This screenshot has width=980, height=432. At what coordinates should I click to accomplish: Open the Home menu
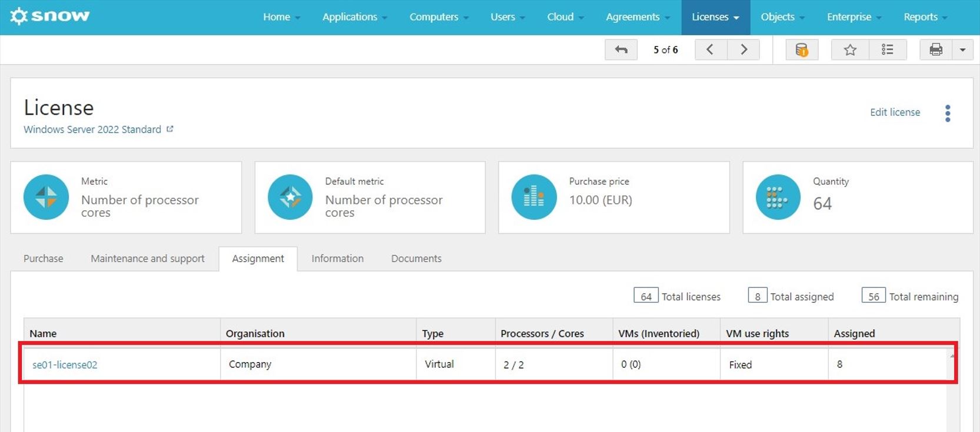[x=282, y=17]
